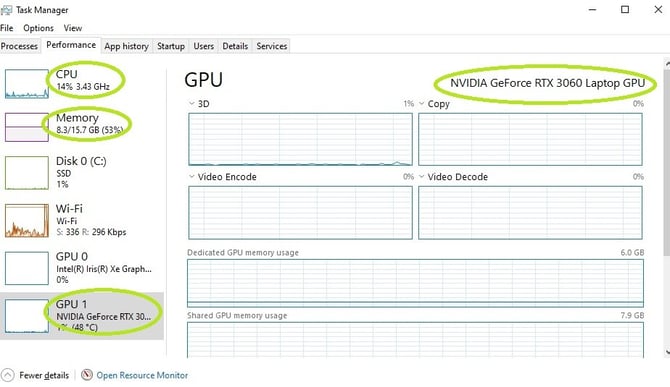Select GPU 1 NVIDIA GeForce entry

click(x=82, y=316)
